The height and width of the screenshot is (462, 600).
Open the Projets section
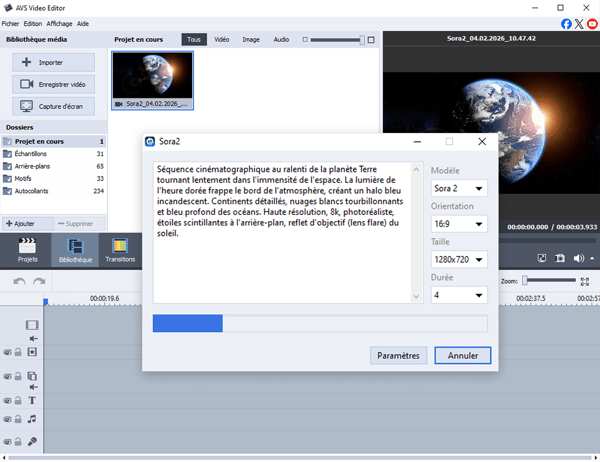pos(28,250)
